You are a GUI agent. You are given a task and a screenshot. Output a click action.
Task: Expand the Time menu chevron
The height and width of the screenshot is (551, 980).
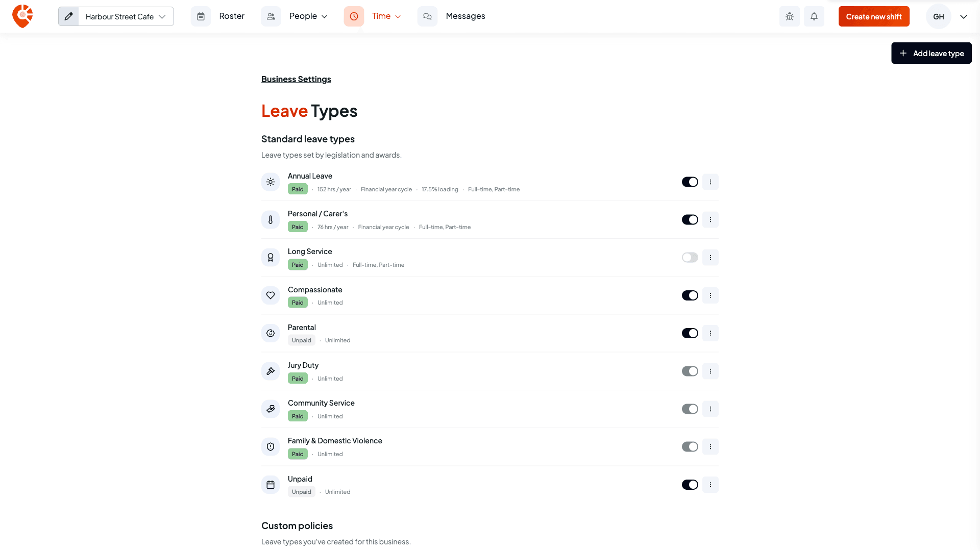[398, 16]
